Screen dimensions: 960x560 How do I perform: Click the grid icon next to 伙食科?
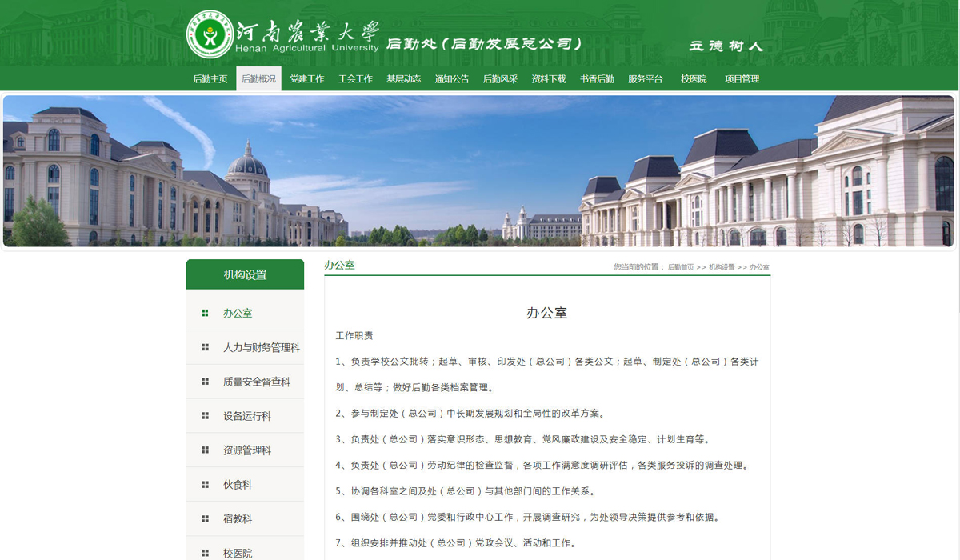pyautogui.click(x=206, y=485)
